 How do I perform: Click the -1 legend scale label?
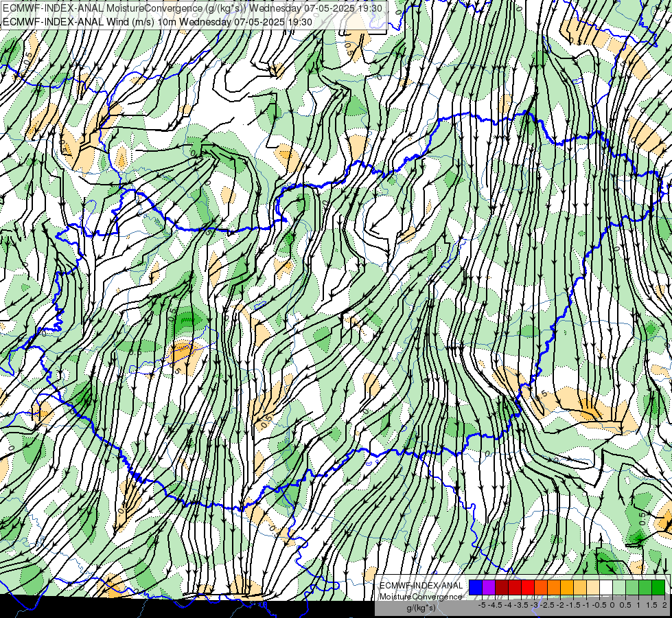coord(586,605)
